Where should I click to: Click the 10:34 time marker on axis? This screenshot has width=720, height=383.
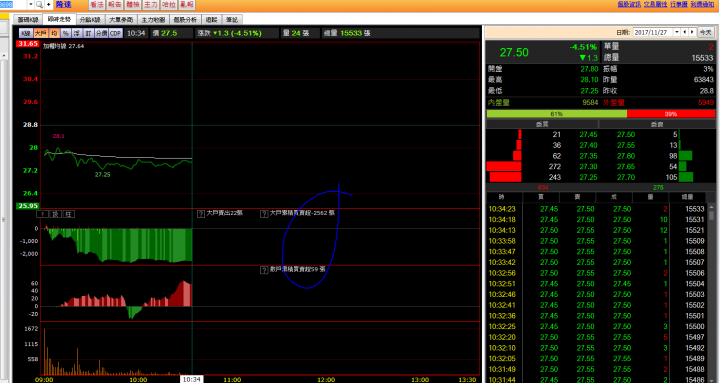click(x=191, y=379)
